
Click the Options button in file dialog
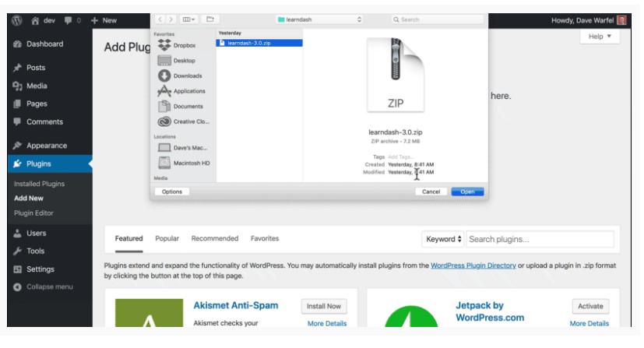(171, 192)
